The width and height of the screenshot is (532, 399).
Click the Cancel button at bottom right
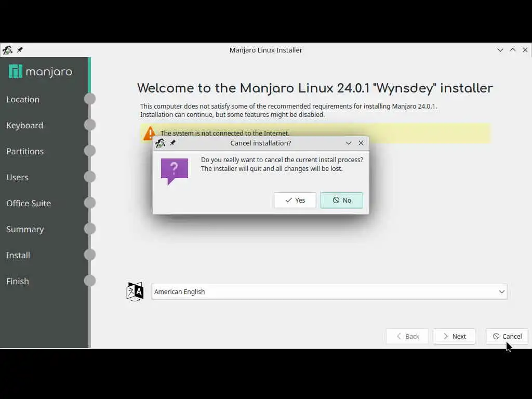[x=507, y=336]
